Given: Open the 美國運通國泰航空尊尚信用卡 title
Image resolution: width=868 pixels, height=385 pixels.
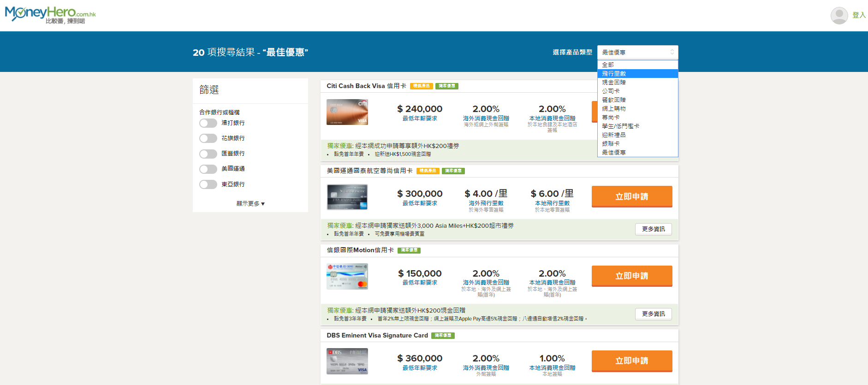Looking at the screenshot, I should point(370,171).
